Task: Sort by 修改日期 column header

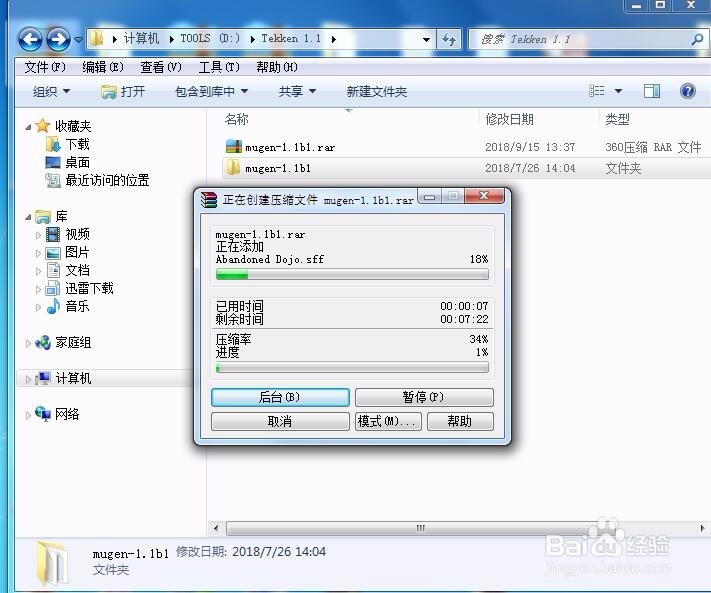Action: coord(509,119)
